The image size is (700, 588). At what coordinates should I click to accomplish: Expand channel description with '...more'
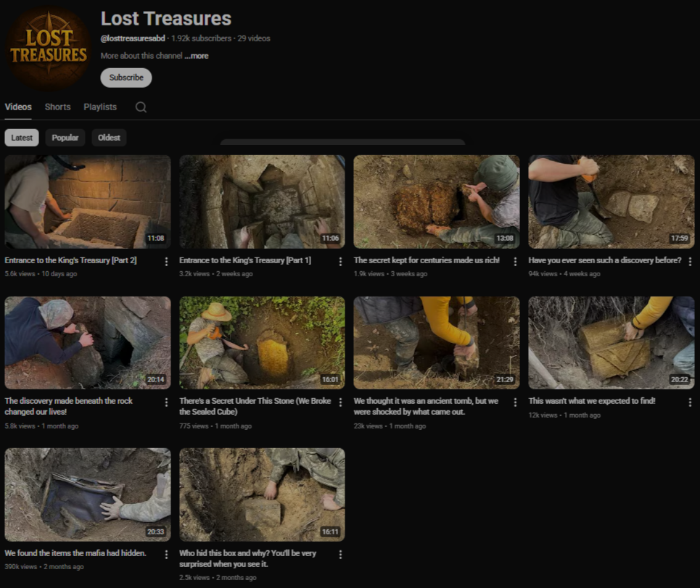[196, 56]
